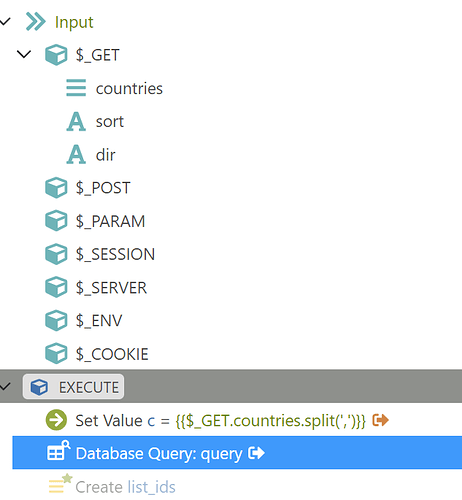462x500 pixels.
Task: Click the $_GET cube icon
Action: pyautogui.click(x=56, y=55)
